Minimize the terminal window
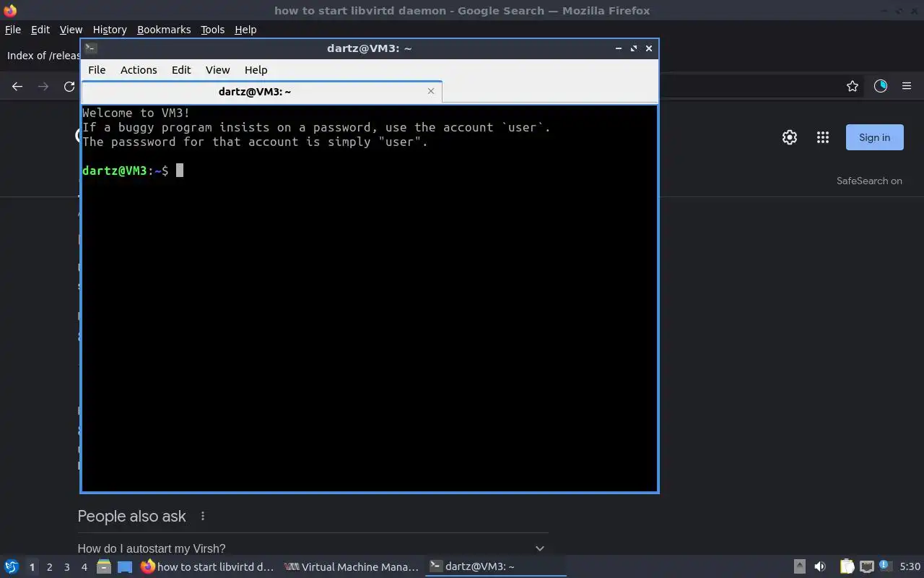The width and height of the screenshot is (924, 578). (x=619, y=48)
